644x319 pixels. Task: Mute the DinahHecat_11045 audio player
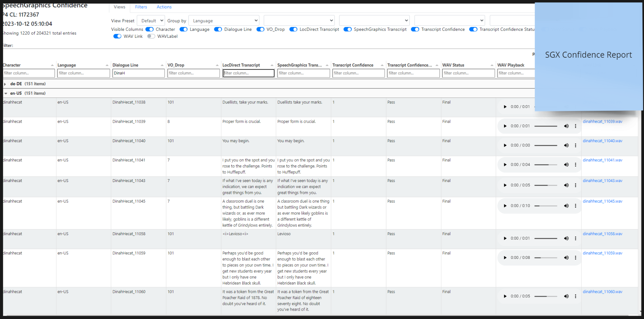(x=566, y=206)
